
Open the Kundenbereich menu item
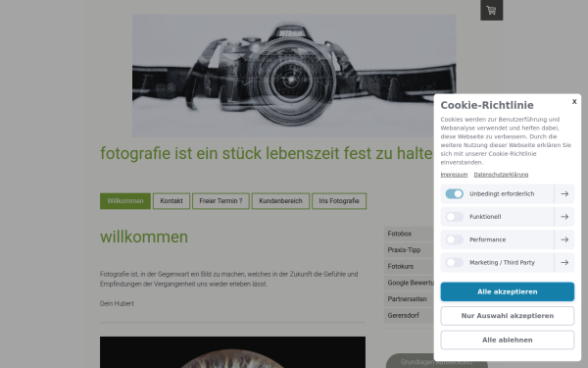[x=280, y=201]
